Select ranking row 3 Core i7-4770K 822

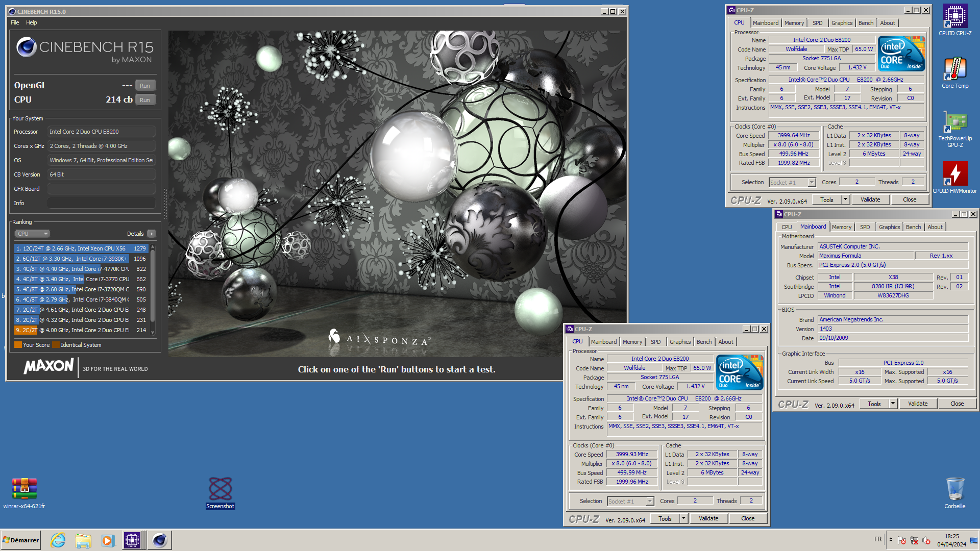pyautogui.click(x=81, y=269)
